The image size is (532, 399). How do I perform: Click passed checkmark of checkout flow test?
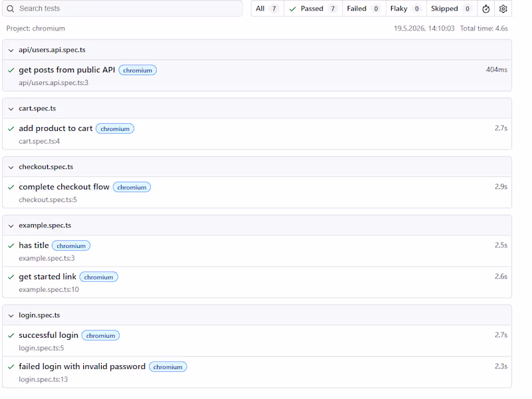click(x=11, y=187)
